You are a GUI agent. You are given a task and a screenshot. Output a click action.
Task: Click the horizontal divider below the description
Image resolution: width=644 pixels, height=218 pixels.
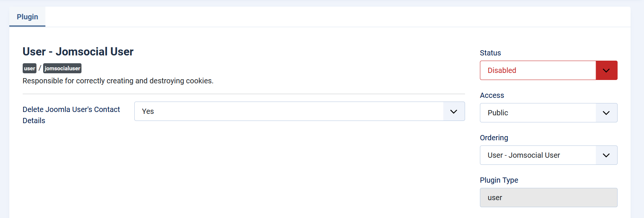pos(244,94)
